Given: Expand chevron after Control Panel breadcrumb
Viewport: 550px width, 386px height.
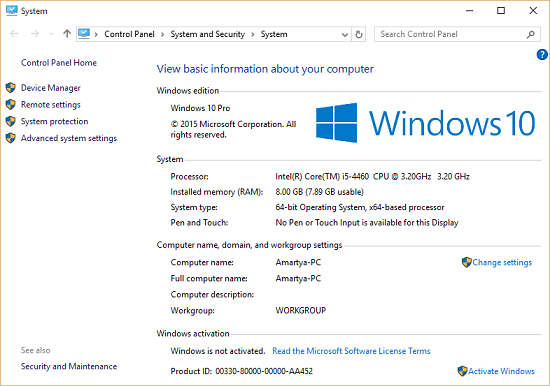Looking at the screenshot, I should [x=162, y=34].
